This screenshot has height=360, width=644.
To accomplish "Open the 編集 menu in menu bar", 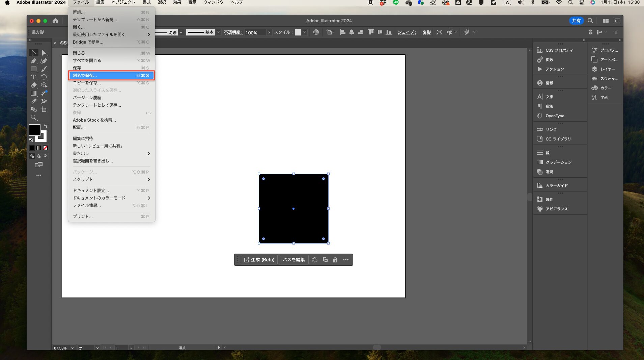I will 100,2.
